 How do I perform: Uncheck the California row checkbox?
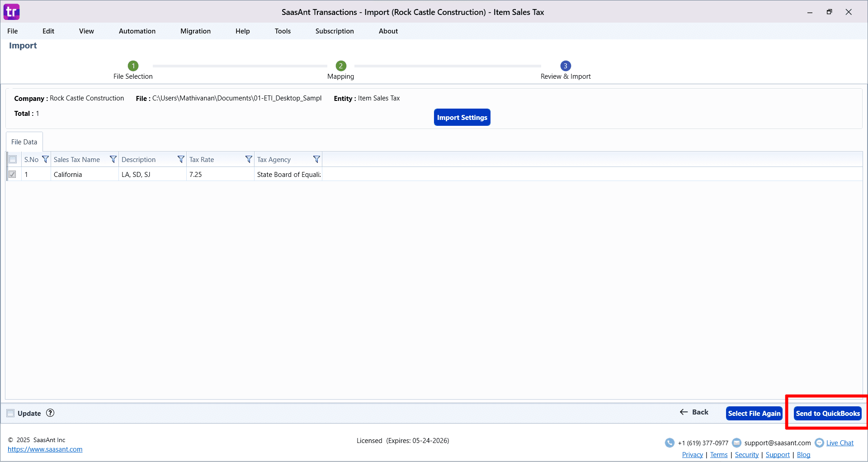tap(13, 174)
